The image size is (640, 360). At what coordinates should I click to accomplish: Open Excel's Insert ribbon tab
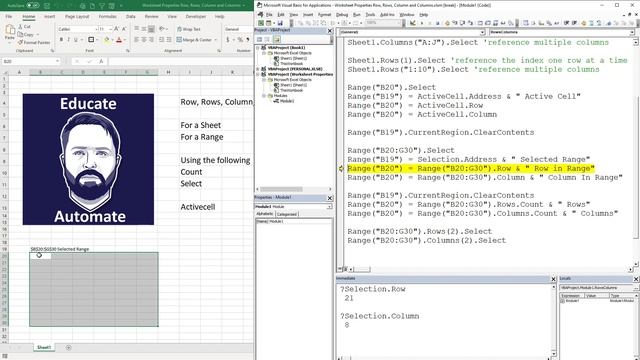tap(49, 16)
